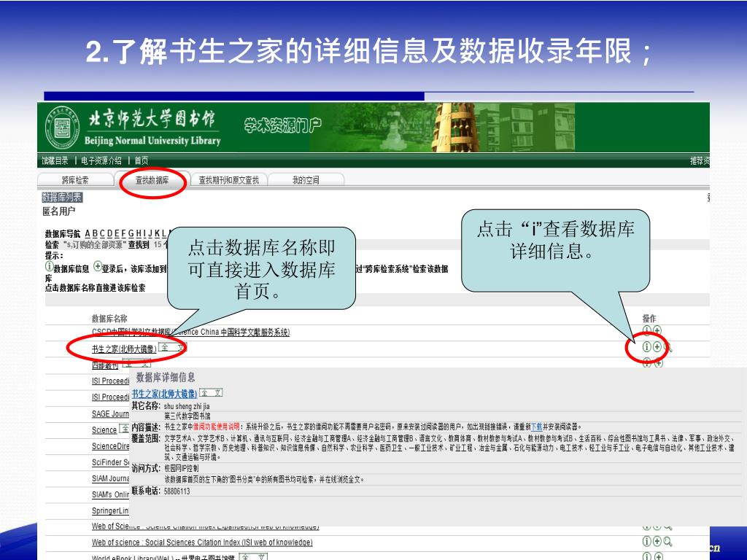
Task: Open the SAGE Journals database link
Action: click(110, 414)
